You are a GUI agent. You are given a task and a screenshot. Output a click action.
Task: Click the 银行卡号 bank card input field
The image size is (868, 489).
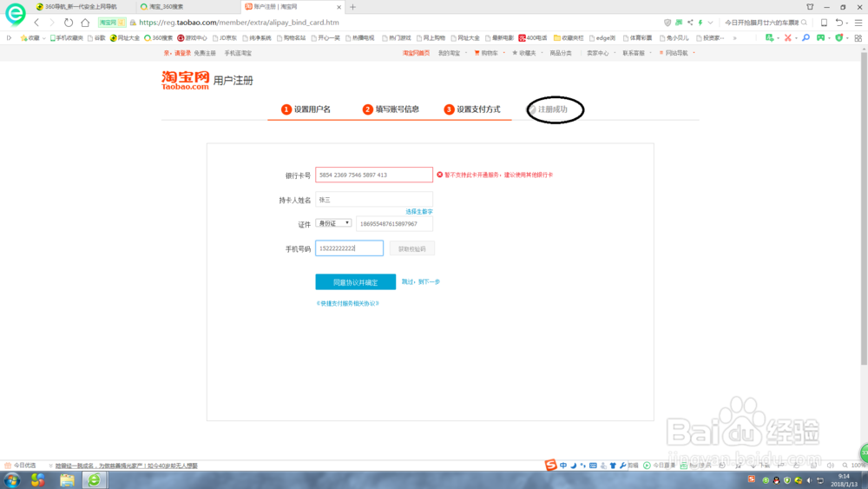[x=374, y=175]
